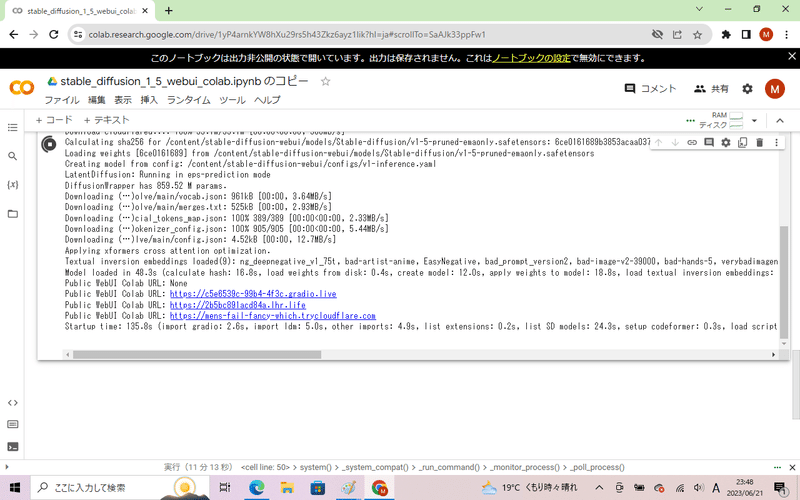Click the Windows taskbar search box
This screenshot has height=500, width=800.
coord(120,488)
